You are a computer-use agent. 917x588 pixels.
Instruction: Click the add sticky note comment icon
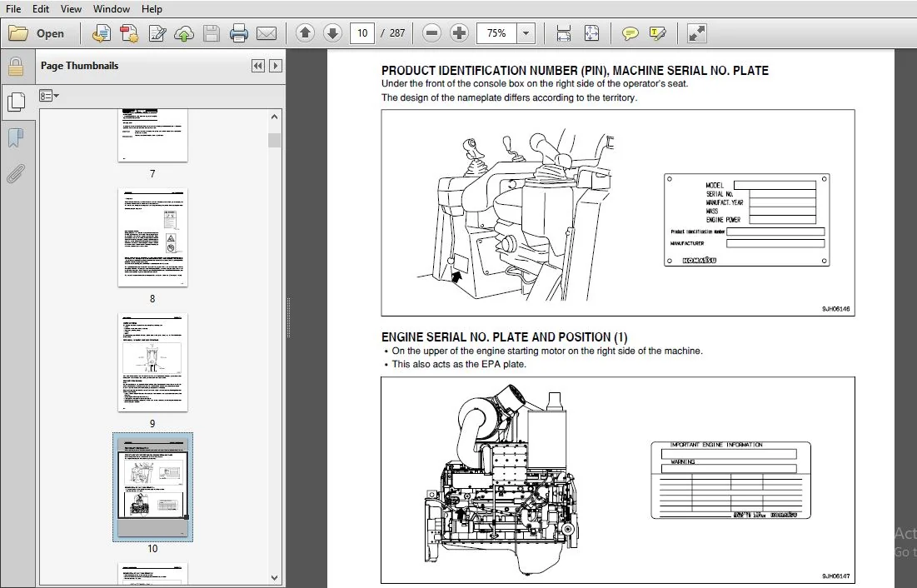[x=630, y=33]
